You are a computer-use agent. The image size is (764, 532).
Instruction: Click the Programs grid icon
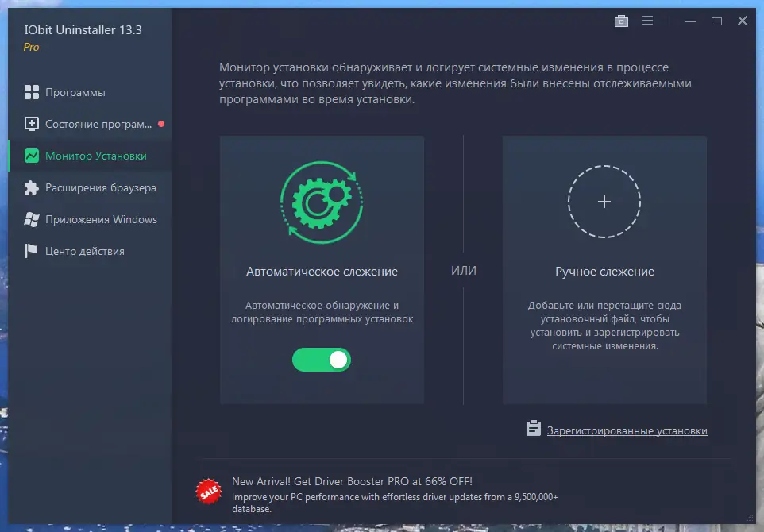pos(32,92)
